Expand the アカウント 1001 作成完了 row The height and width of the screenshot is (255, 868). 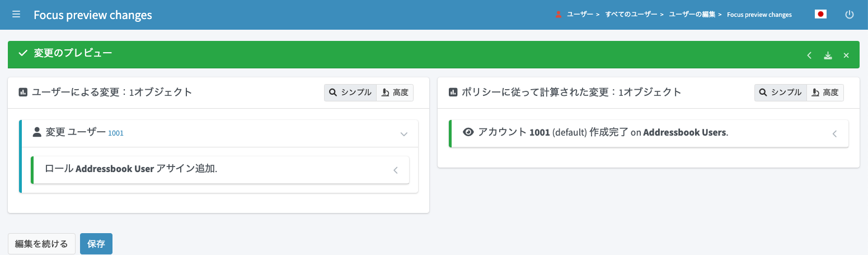834,134
